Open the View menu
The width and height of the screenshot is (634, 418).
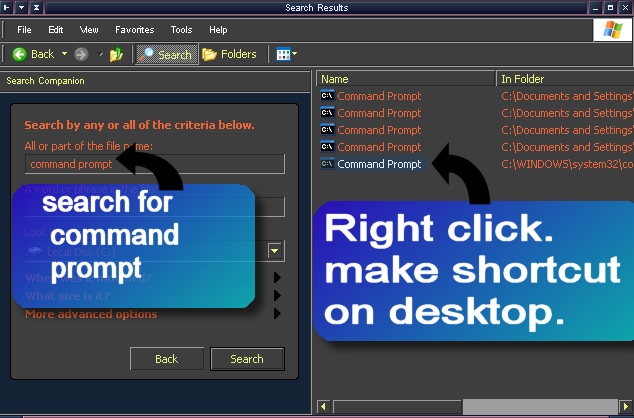pos(89,30)
